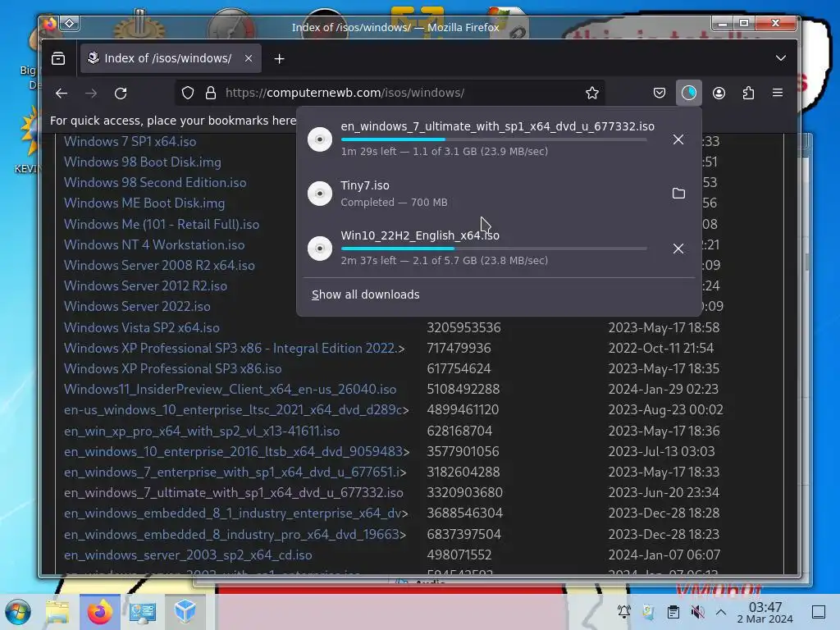This screenshot has height=630, width=840.
Task: Click the window pin diamond icon in titlebar
Action: click(x=70, y=24)
